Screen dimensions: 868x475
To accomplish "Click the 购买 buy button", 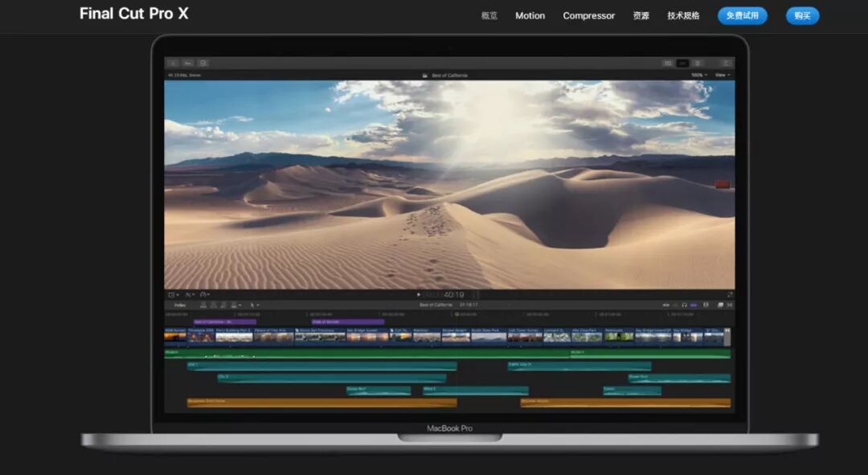I will [802, 15].
